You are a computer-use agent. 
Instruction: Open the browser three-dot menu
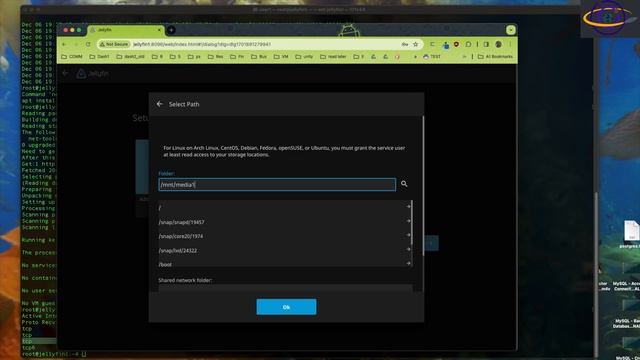pos(510,44)
